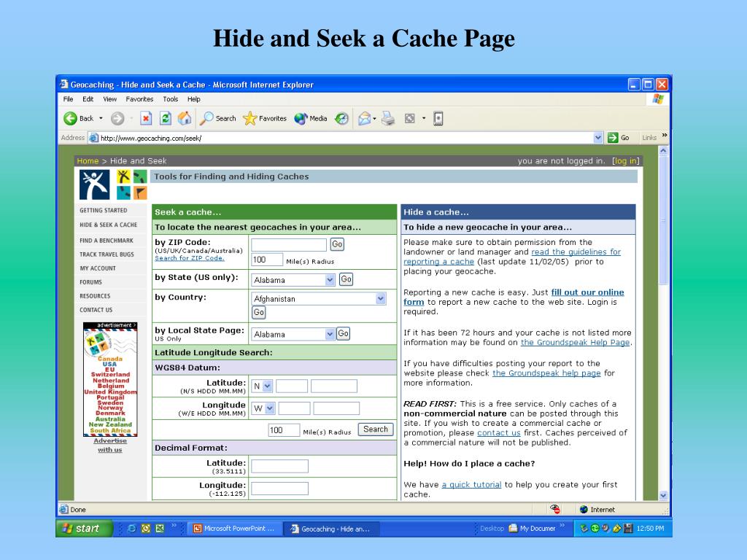Open Media panel globe icon
The width and height of the screenshot is (747, 560).
[301, 118]
